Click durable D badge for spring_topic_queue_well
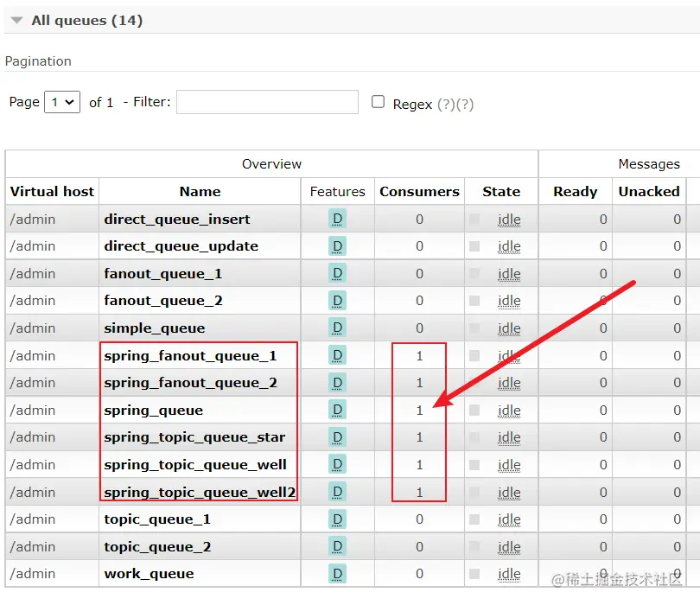Viewport: 700px width, 605px height. point(337,465)
